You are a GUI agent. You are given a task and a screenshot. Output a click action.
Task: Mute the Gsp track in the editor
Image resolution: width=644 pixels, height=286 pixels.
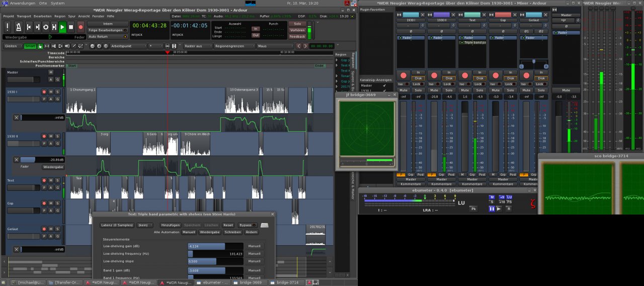tap(51, 203)
